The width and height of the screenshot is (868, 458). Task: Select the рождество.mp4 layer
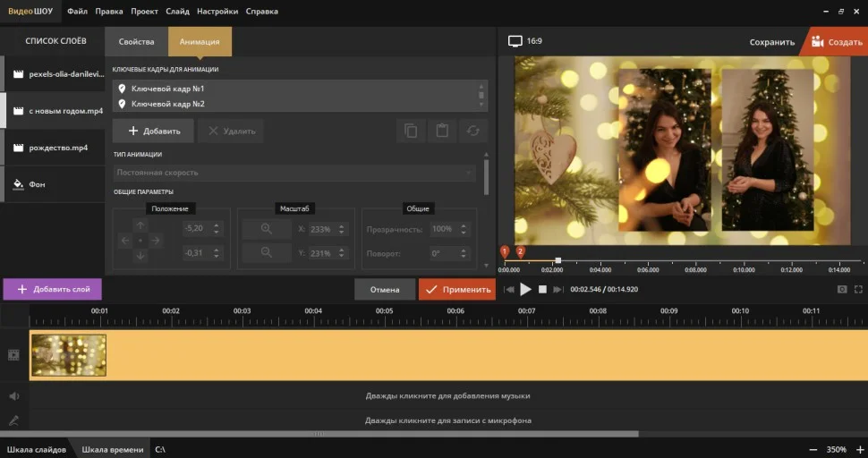[x=58, y=148]
